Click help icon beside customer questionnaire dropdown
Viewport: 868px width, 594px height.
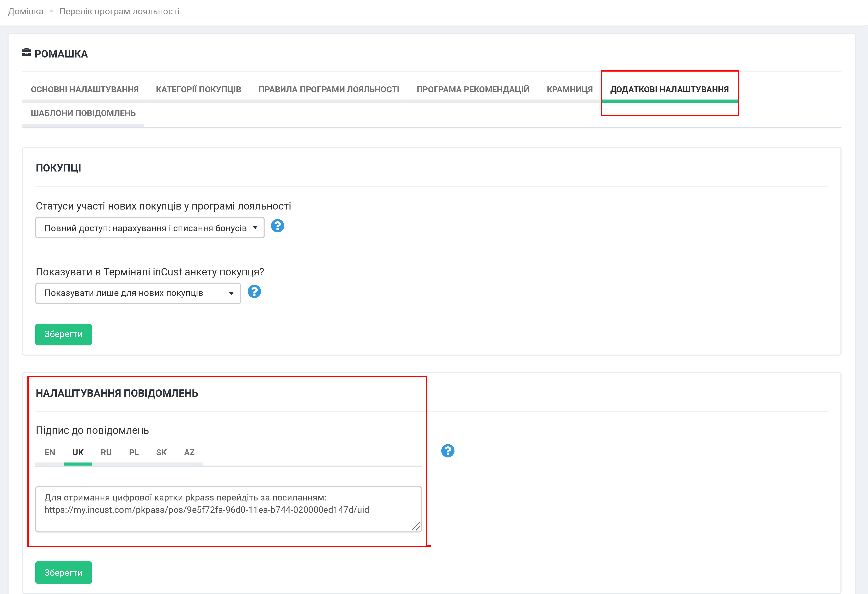pyautogui.click(x=254, y=292)
